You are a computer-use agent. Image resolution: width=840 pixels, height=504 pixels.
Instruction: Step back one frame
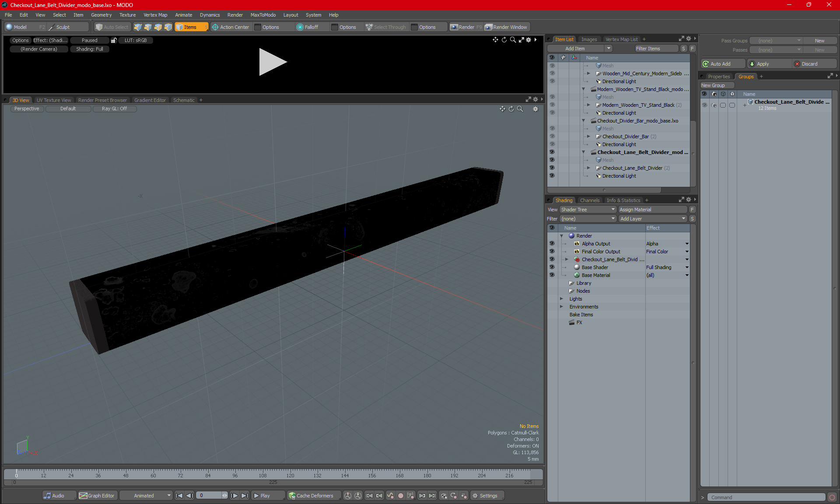[189, 496]
